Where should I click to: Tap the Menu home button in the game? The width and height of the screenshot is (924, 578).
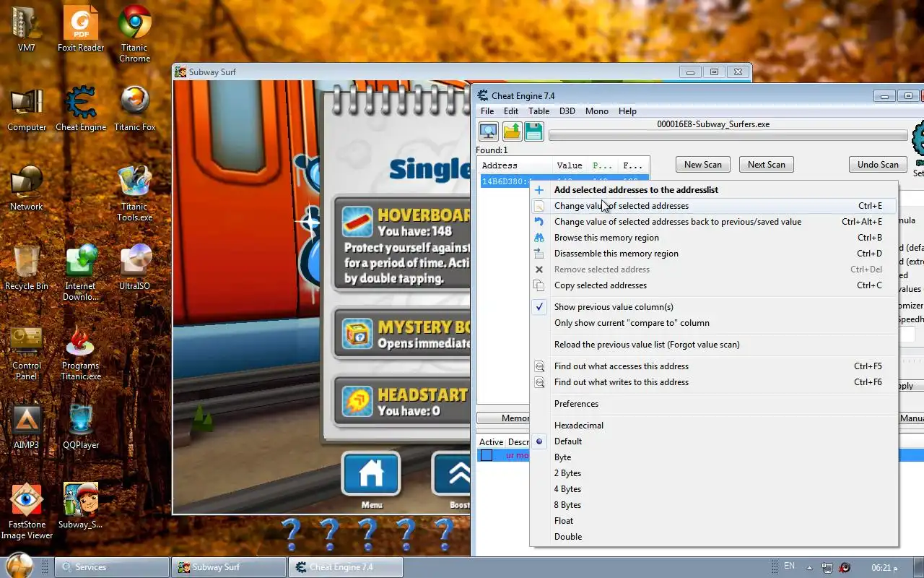(x=371, y=475)
